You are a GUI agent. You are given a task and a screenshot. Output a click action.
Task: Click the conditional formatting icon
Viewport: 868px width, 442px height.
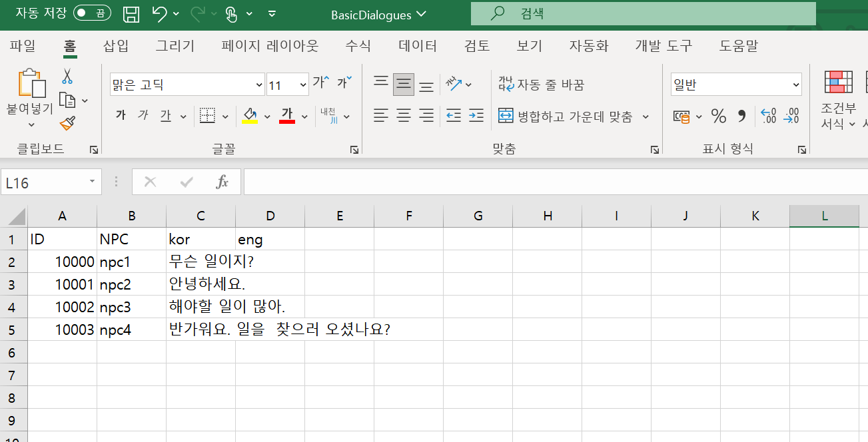838,82
